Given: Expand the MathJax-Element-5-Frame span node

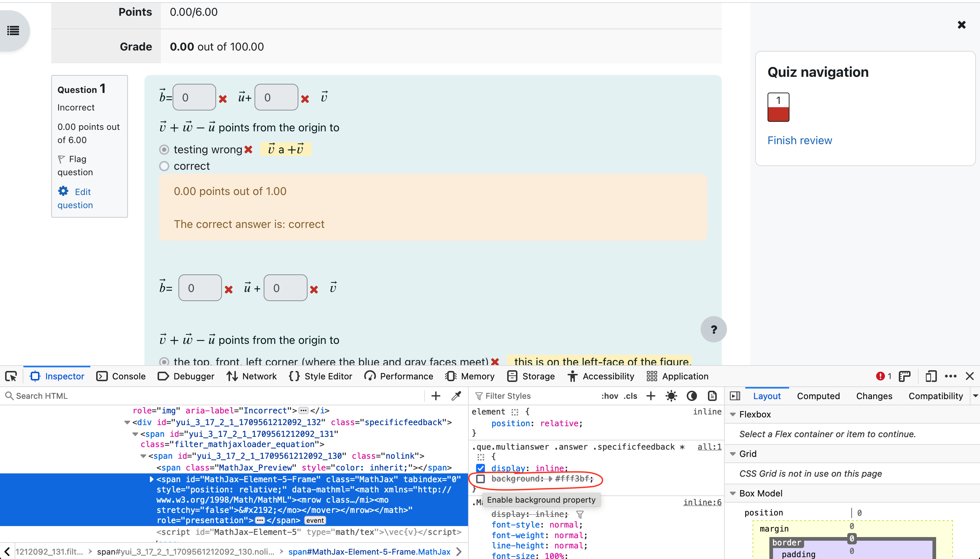Looking at the screenshot, I should [x=151, y=479].
